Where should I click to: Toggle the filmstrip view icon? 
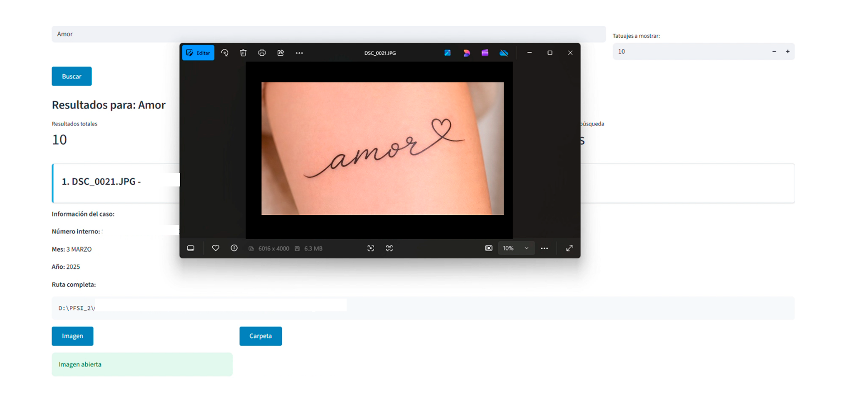point(191,248)
